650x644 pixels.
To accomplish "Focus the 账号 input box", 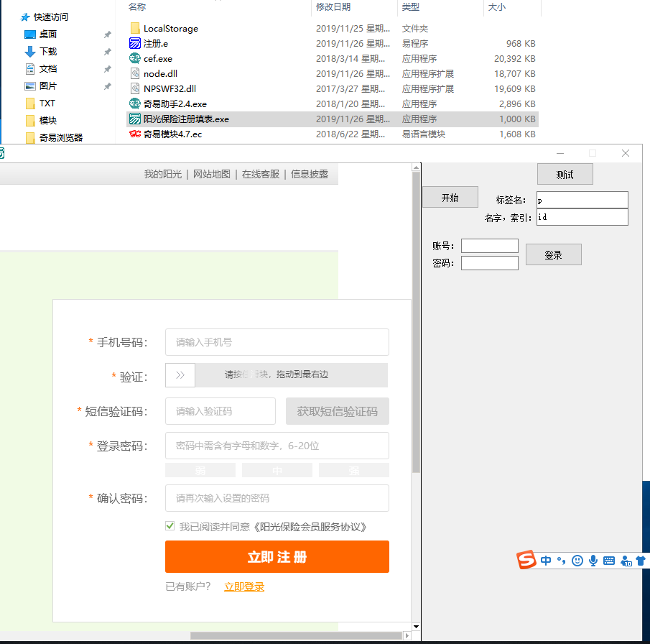I will [490, 246].
